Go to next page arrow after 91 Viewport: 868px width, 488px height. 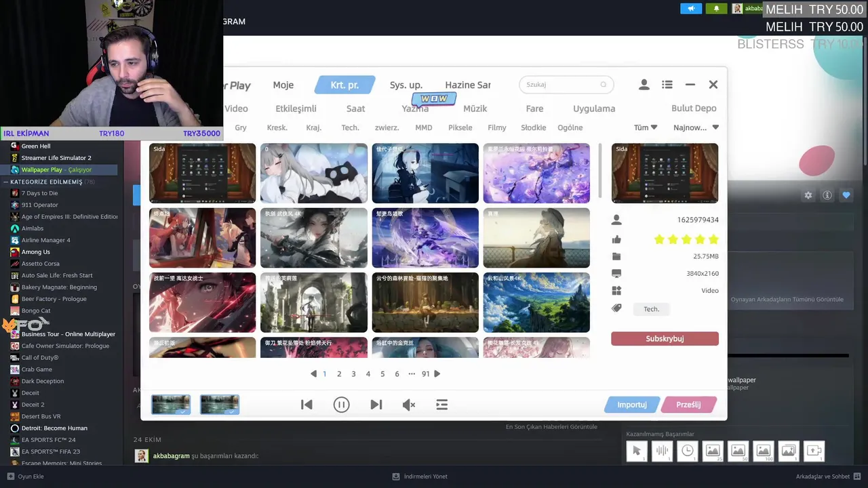[x=437, y=373]
